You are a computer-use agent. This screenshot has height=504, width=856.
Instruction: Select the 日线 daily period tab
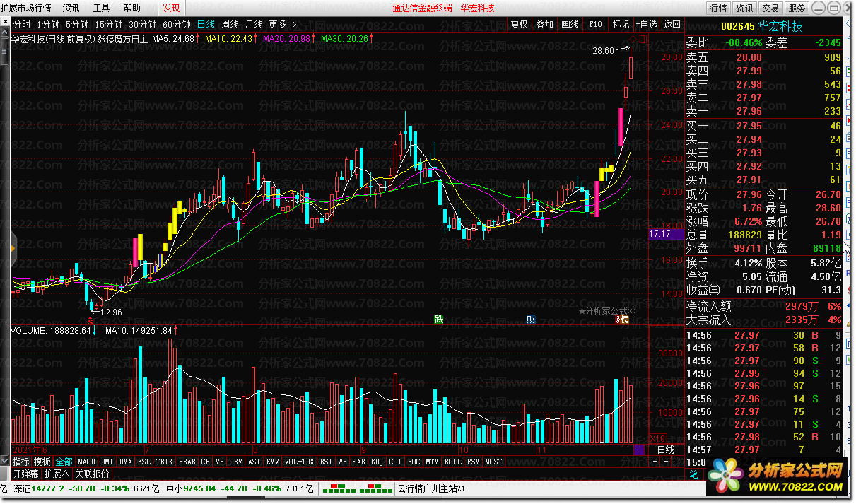pos(206,24)
